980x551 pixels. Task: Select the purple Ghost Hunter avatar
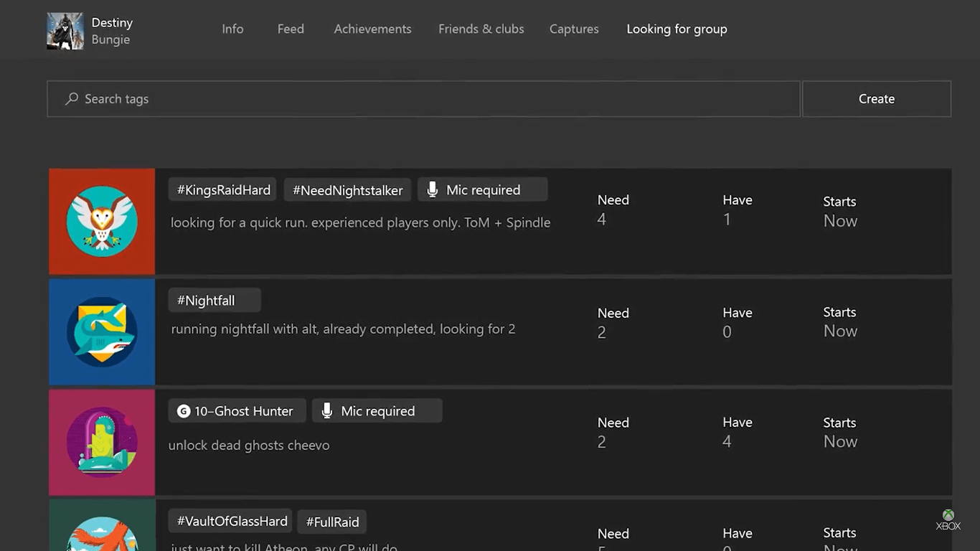pyautogui.click(x=102, y=443)
